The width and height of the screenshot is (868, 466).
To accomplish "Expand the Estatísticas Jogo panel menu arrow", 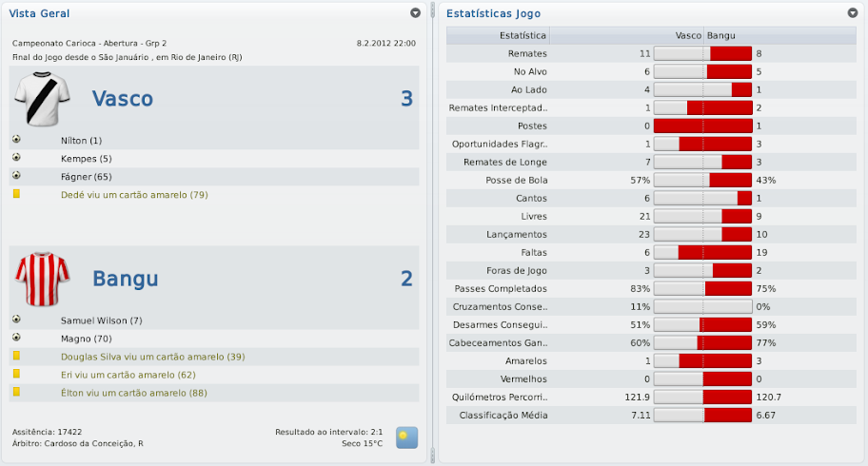I will [x=853, y=13].
